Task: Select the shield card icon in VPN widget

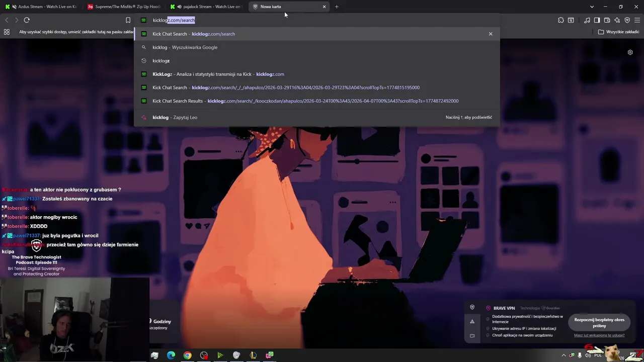Action: point(472,307)
